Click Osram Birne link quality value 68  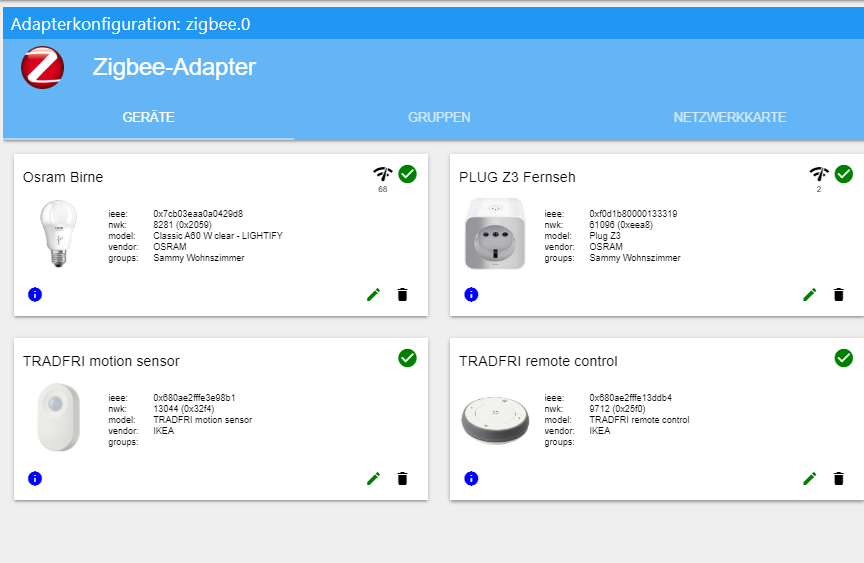(x=382, y=189)
